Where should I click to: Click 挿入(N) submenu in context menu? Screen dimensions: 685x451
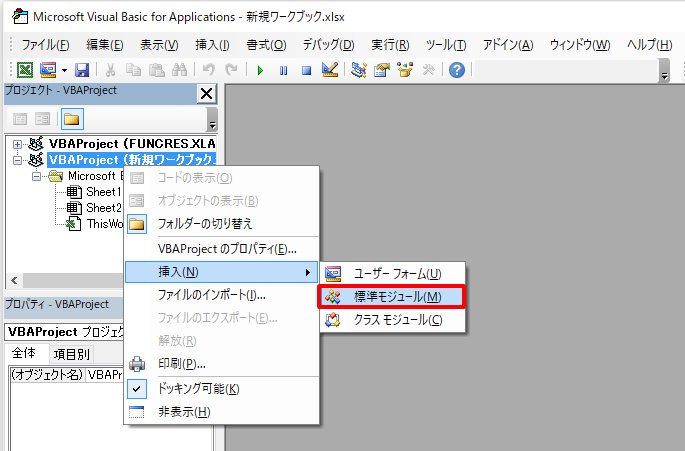tap(222, 272)
